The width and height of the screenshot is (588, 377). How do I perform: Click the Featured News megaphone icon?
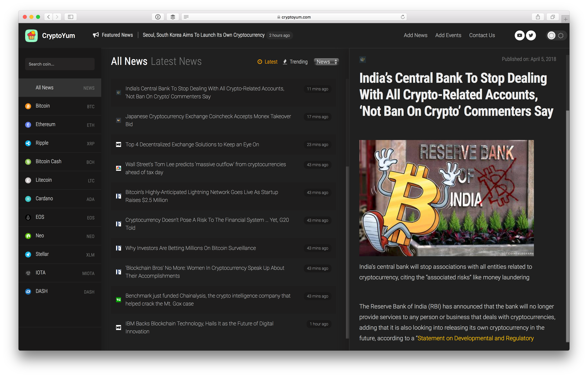click(96, 35)
